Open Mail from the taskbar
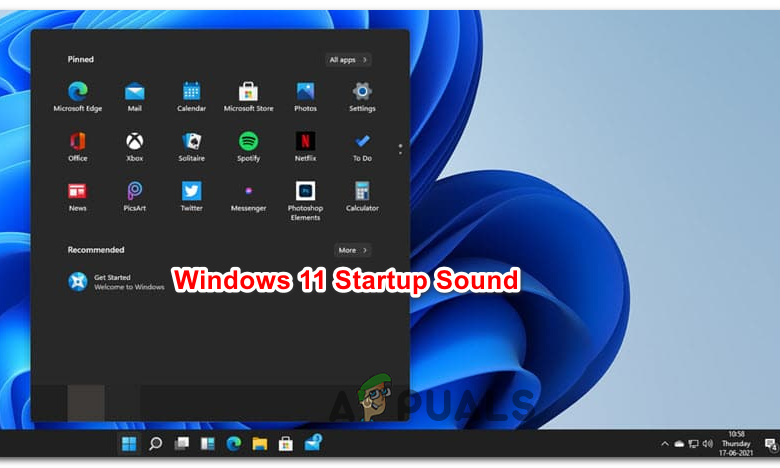The width and height of the screenshot is (780, 468). pos(313,442)
